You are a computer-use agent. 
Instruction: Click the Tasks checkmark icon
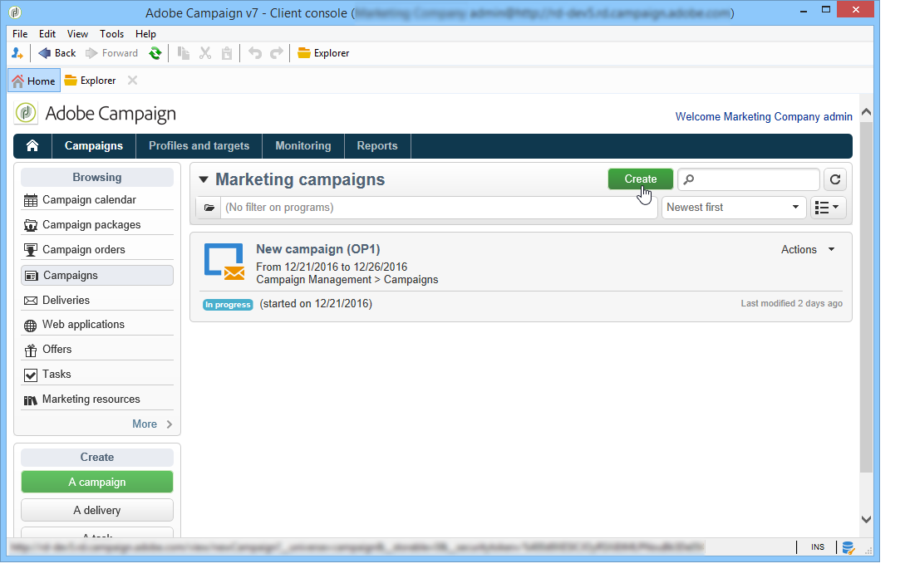pyautogui.click(x=31, y=375)
